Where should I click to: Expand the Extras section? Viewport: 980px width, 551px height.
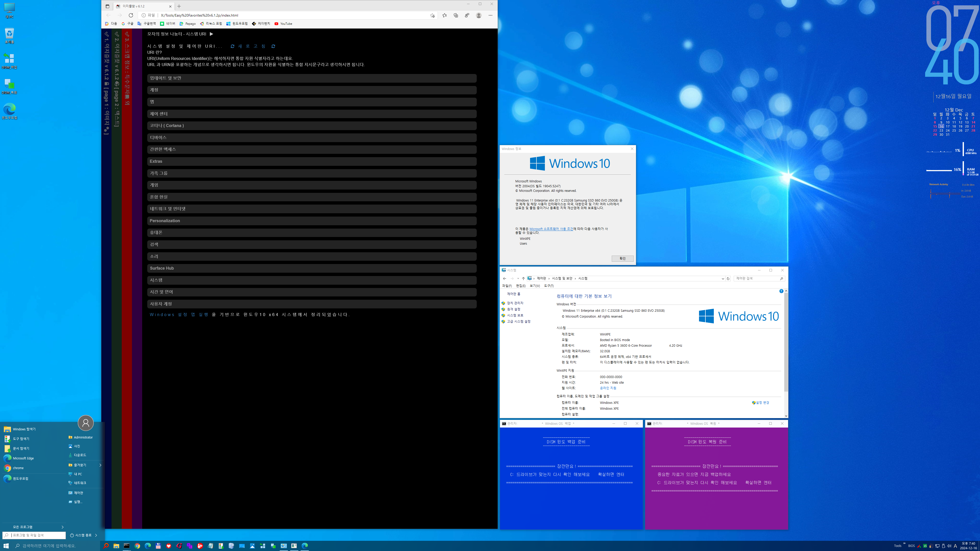(312, 161)
